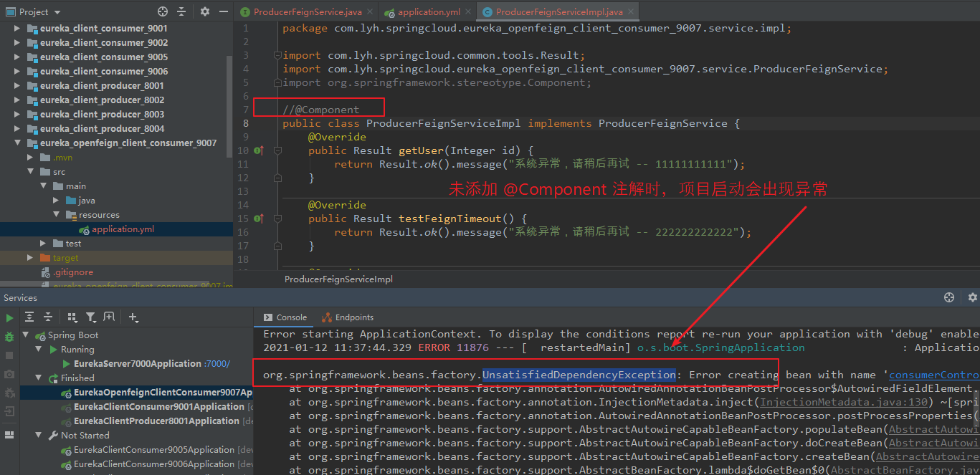Viewport: 980px width, 475px height.
Task: Click the camera thread dump icon in Services
Action: 9,374
